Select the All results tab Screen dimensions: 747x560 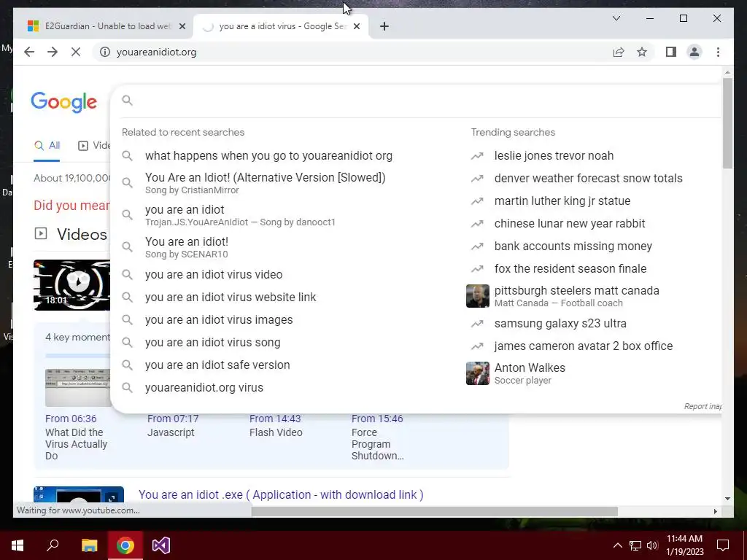(47, 145)
